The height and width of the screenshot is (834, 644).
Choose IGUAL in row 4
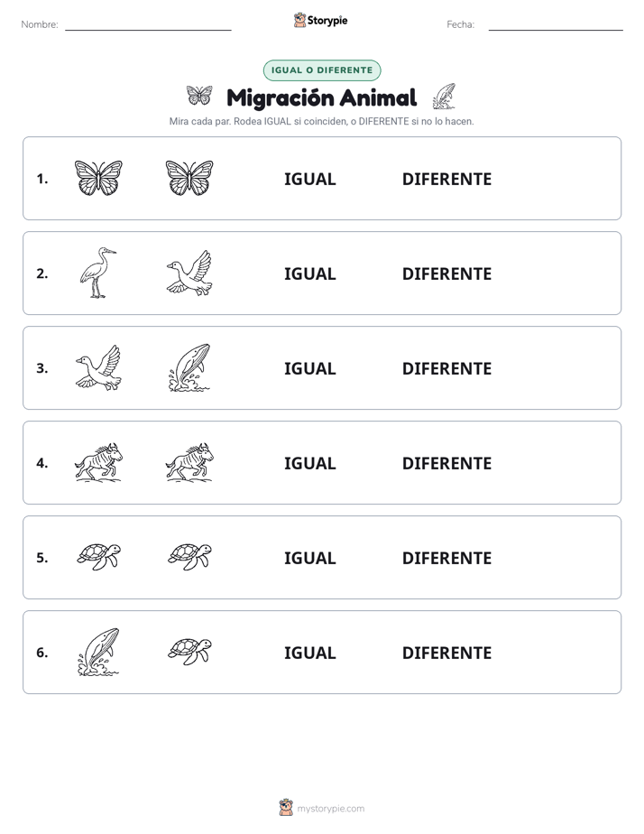[x=309, y=463]
